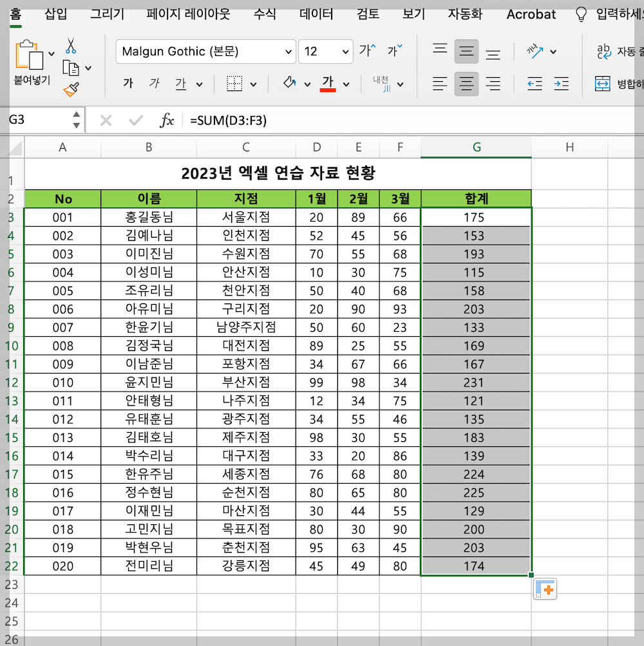The height and width of the screenshot is (646, 644).
Task: Open the Copy options dropdown arrow
Action: click(x=88, y=68)
